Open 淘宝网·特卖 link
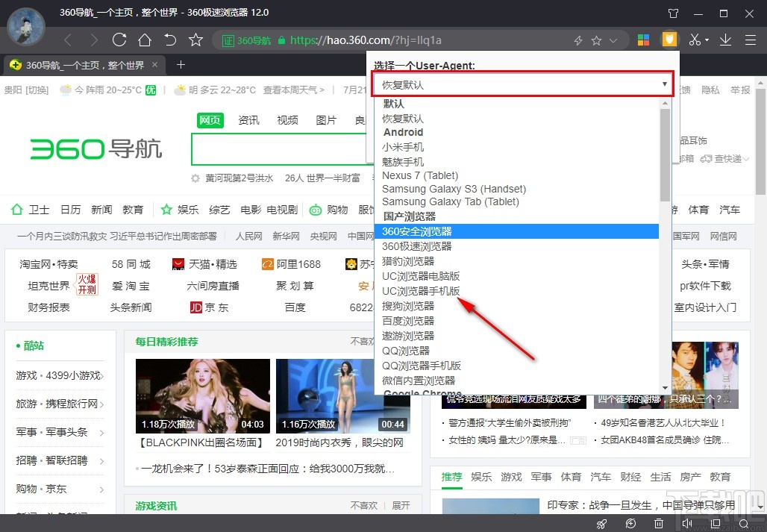Viewport: 767px width, 532px height. (48, 264)
